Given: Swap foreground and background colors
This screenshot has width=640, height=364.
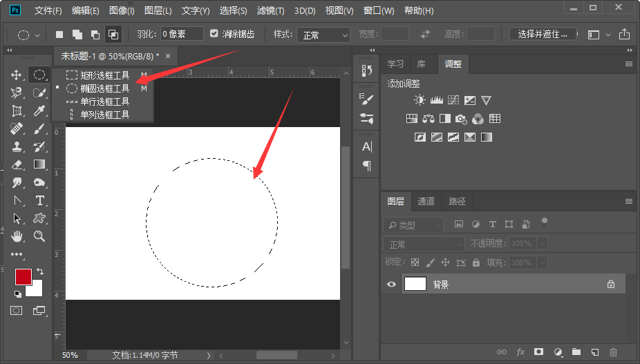Looking at the screenshot, I should tap(40, 271).
